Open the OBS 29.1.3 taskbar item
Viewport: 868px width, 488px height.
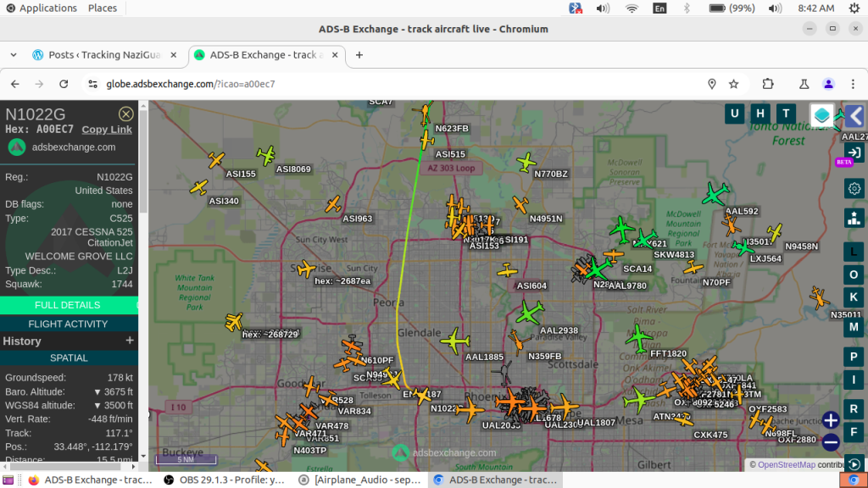(224, 480)
